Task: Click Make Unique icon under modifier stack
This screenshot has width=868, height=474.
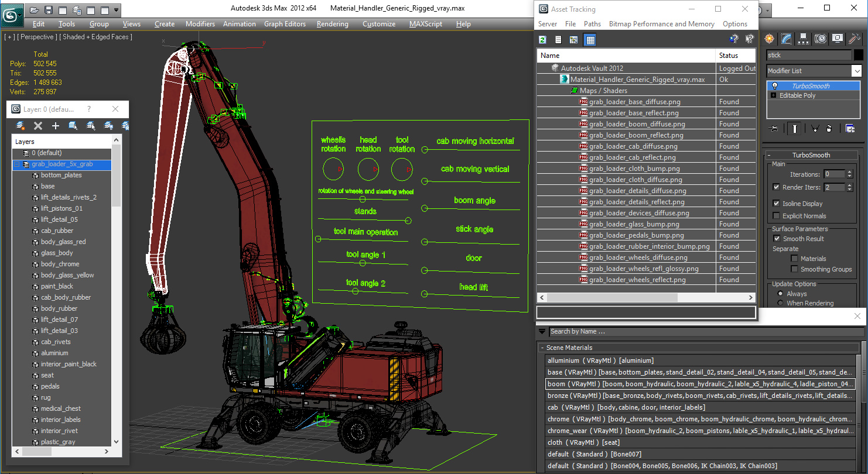Action: 814,129
